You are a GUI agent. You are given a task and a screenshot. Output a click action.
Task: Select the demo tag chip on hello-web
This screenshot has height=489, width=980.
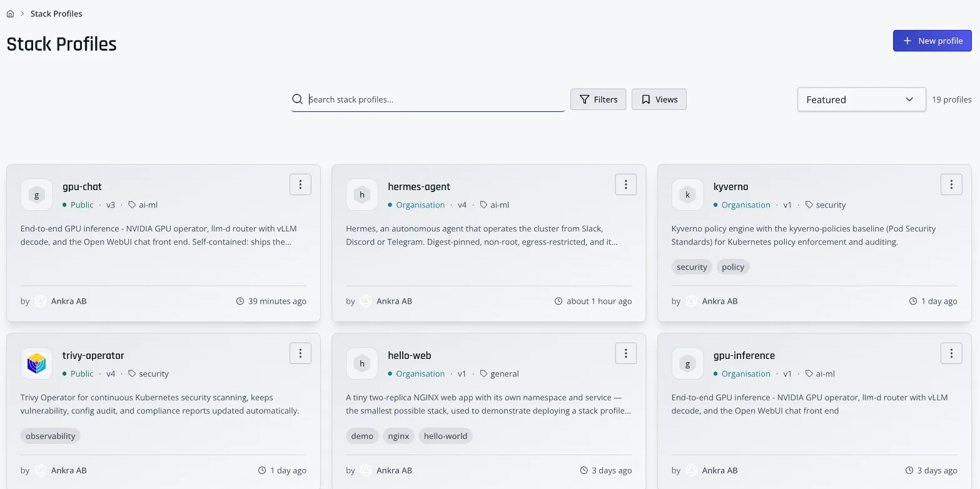(x=362, y=436)
